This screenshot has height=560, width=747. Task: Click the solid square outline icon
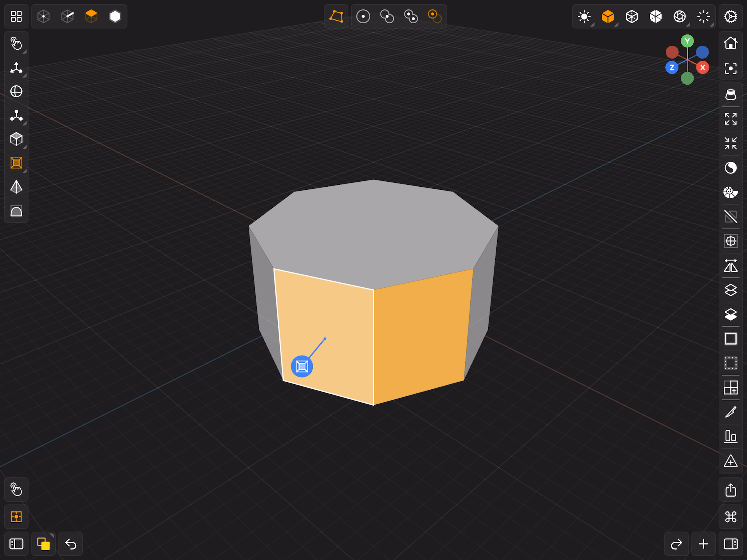coord(731,339)
